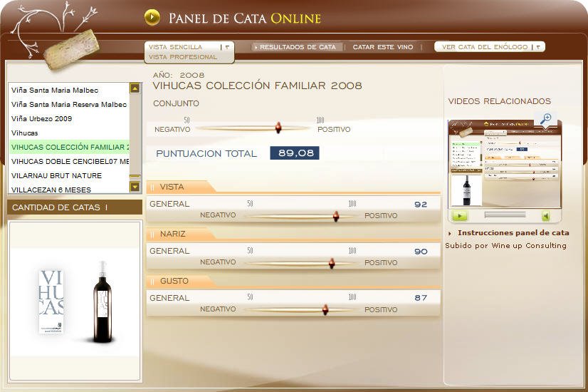Open the Catar Este Vino tab
Viewport: 588px width, 392px height.
point(382,47)
